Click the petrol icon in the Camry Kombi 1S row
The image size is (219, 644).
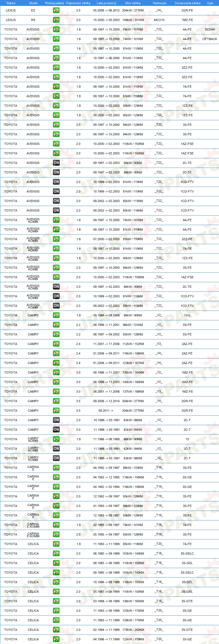coord(56,439)
